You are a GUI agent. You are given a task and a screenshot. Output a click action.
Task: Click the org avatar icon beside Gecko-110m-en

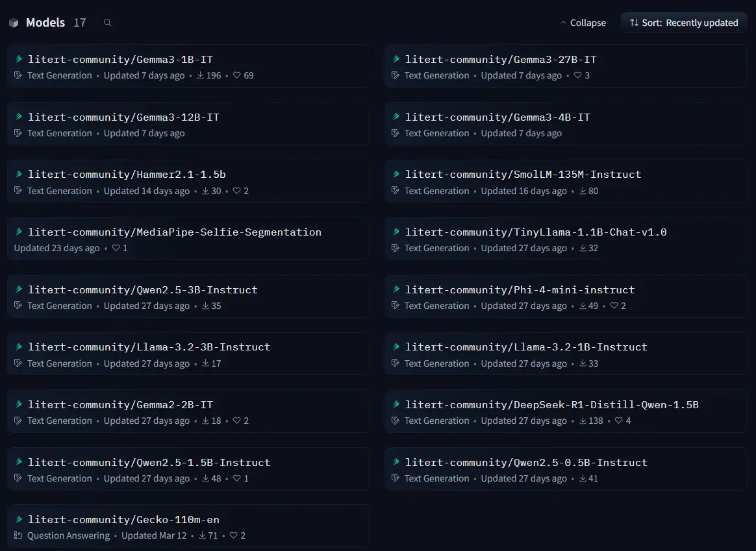pos(19,520)
